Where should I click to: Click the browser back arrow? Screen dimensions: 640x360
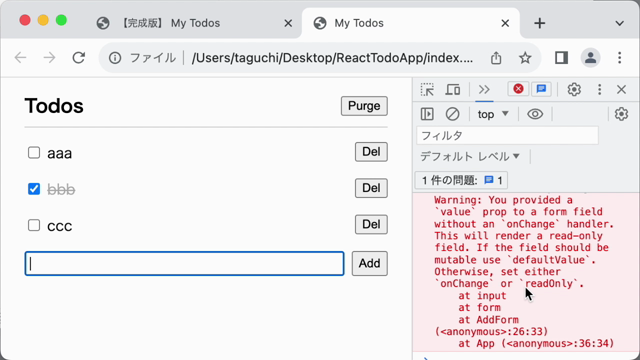tap(20, 58)
